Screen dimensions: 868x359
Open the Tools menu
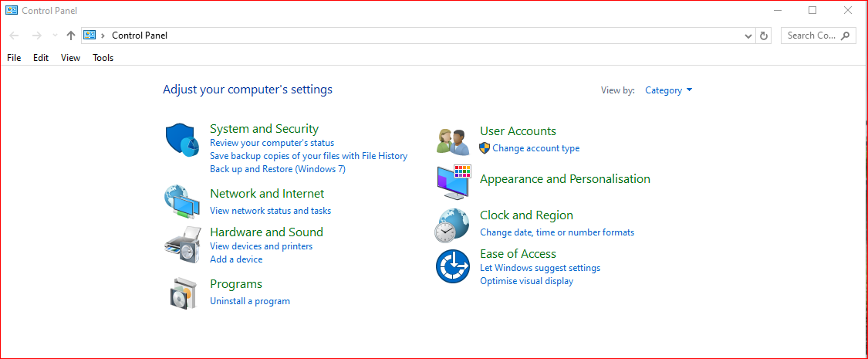103,58
